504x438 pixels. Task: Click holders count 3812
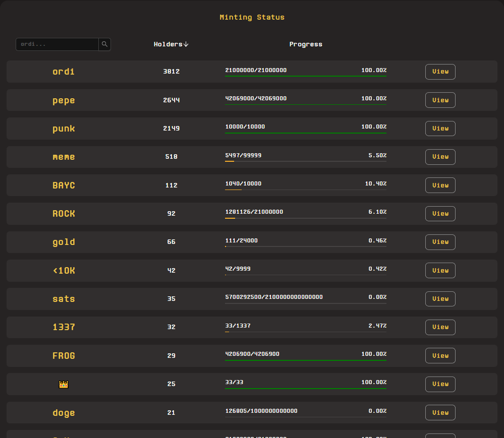click(x=172, y=71)
